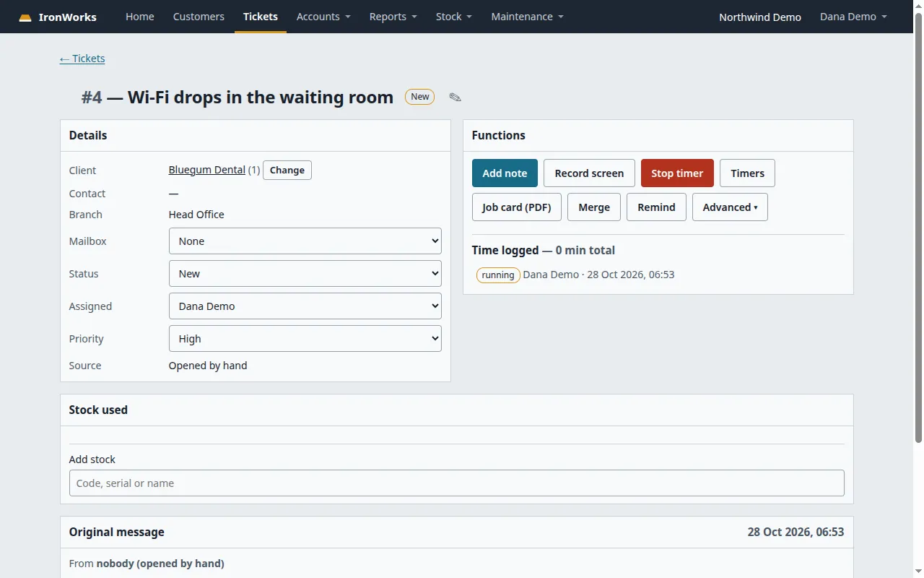Expand the Accounts dropdown menu

coord(323,17)
